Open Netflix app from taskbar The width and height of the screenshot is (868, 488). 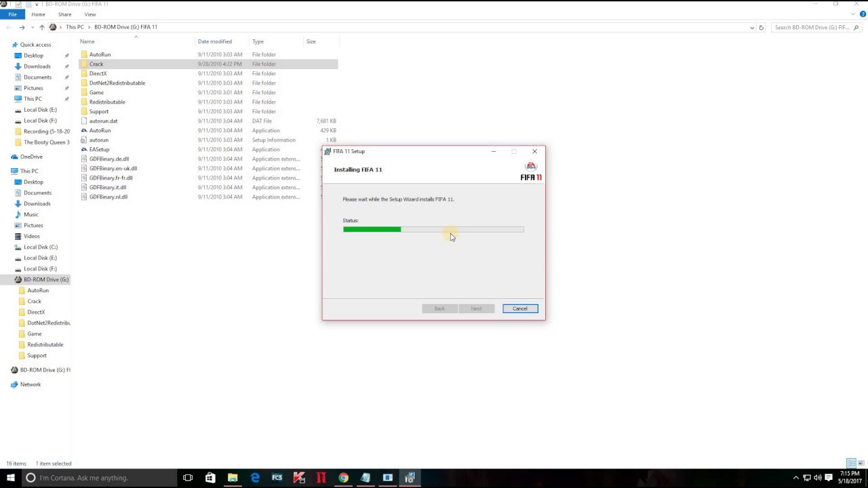click(321, 478)
